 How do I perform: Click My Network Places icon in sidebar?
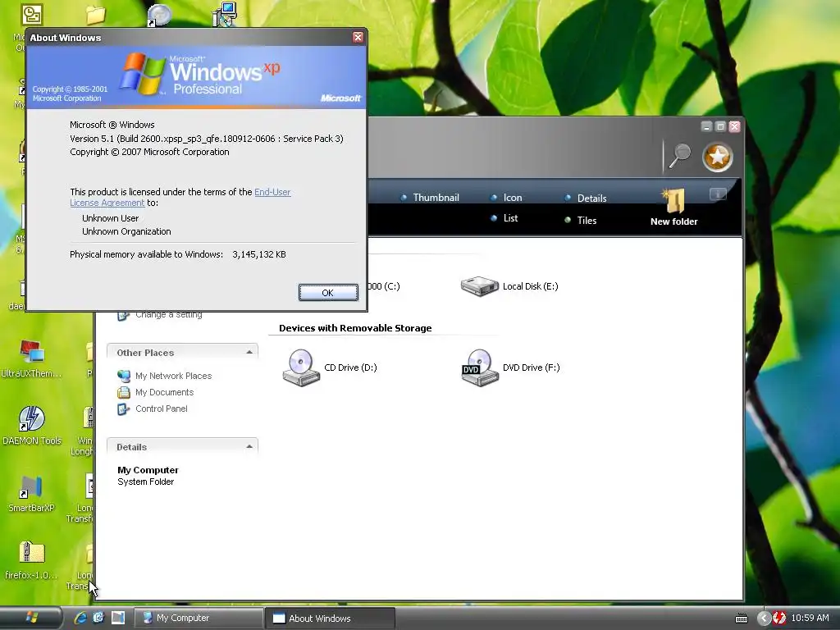click(x=124, y=376)
